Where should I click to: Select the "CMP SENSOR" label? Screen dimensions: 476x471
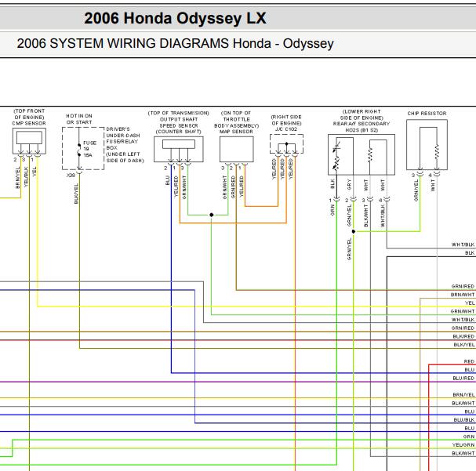coord(29,124)
